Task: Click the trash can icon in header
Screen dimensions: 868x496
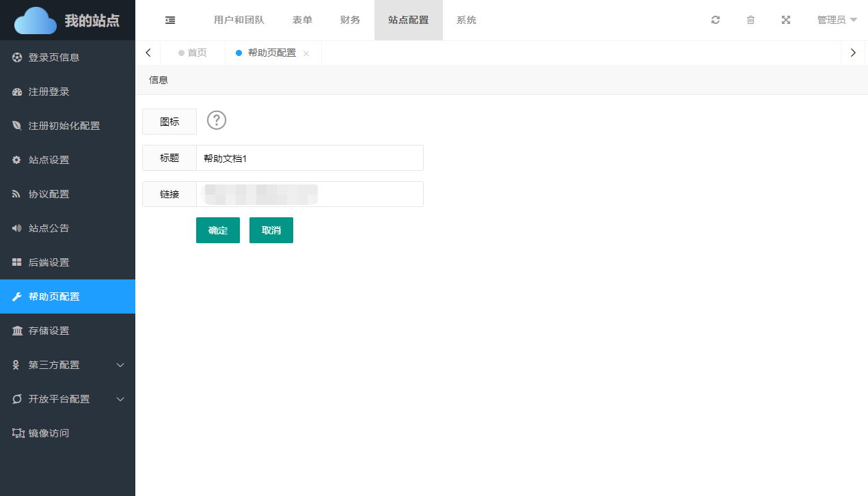Action: coord(750,20)
